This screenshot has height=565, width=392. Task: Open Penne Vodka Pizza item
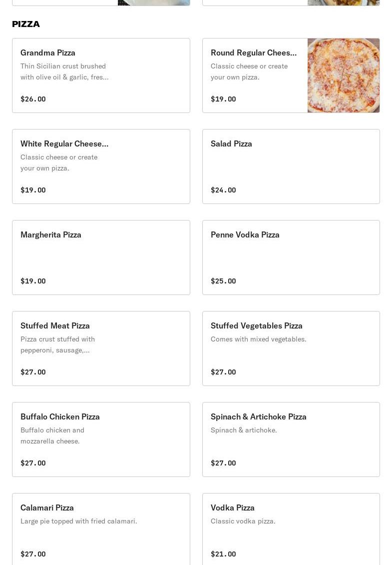click(x=291, y=257)
